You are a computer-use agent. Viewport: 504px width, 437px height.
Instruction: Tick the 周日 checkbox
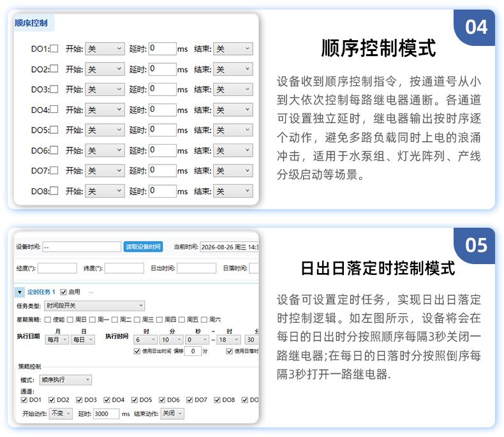point(70,320)
